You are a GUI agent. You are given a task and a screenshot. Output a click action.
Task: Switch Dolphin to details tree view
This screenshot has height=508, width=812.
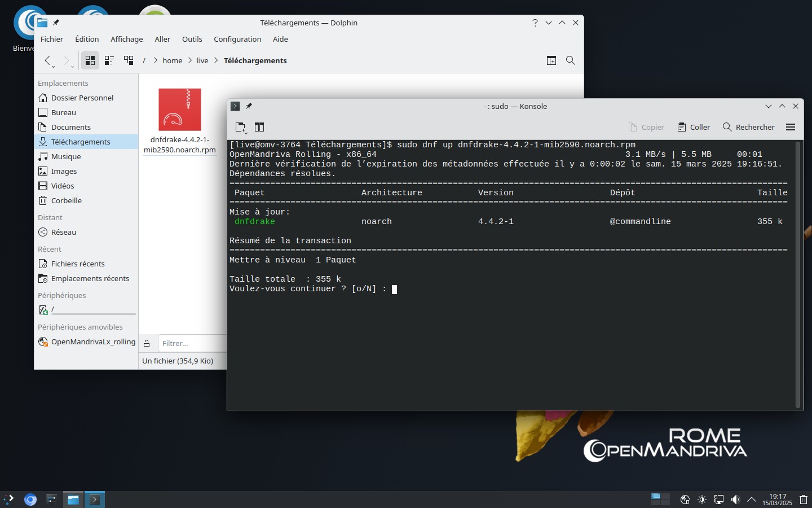[x=129, y=60]
